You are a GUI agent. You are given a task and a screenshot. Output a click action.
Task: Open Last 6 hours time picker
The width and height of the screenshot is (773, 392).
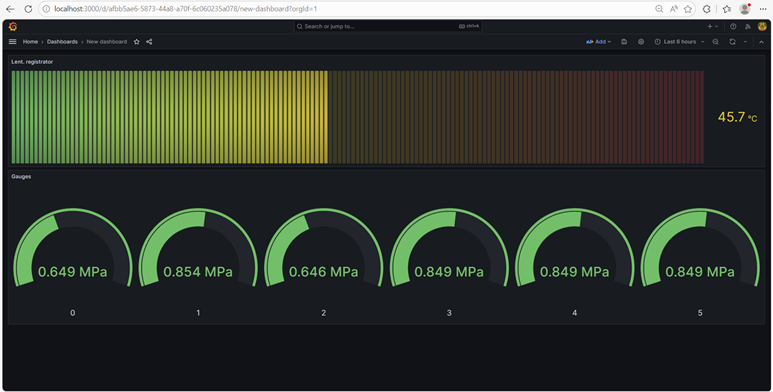point(679,42)
